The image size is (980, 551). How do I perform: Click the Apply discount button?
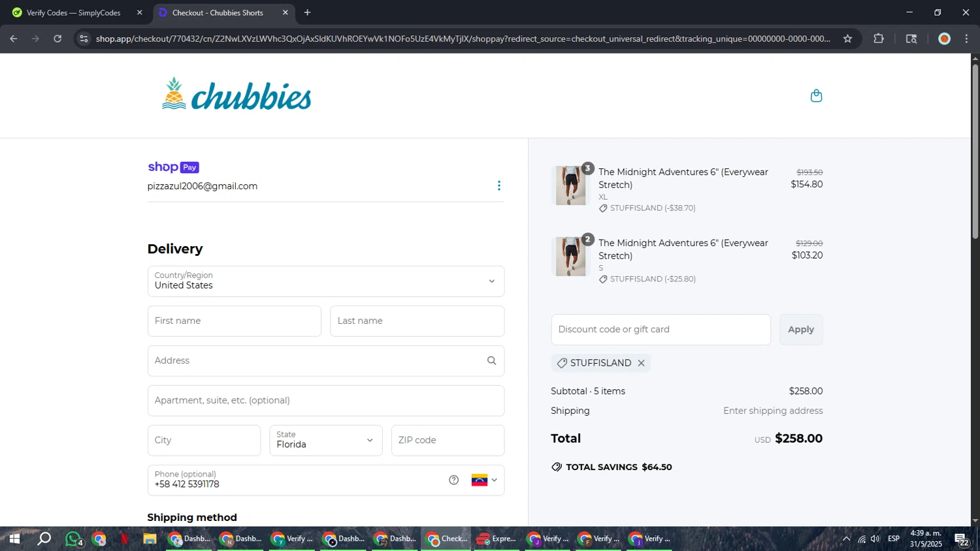click(x=801, y=330)
